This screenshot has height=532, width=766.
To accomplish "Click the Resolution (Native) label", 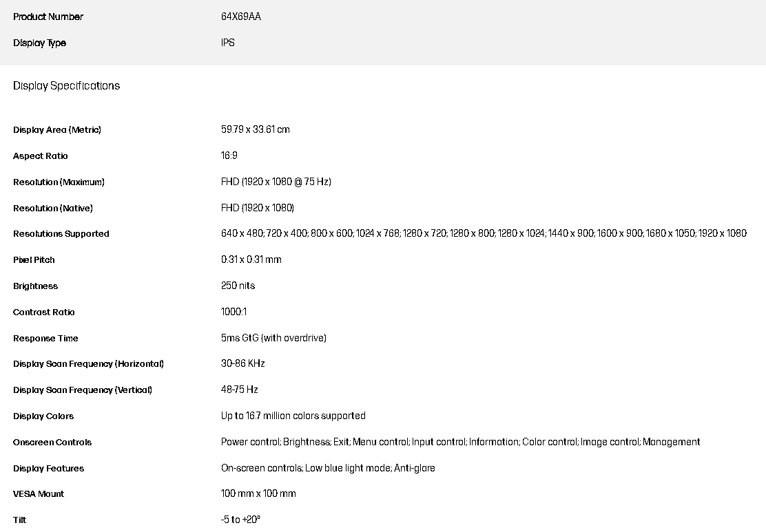I will click(52, 209).
